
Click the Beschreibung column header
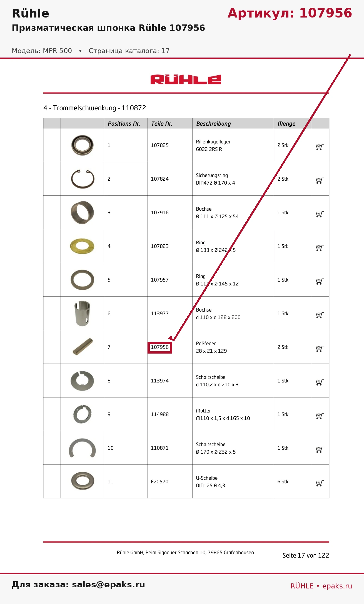click(213, 124)
